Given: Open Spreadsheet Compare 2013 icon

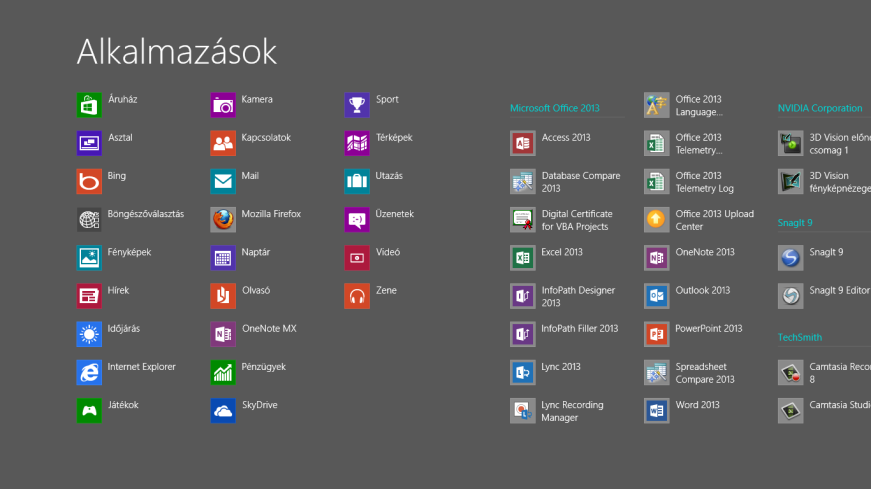Looking at the screenshot, I should [657, 372].
